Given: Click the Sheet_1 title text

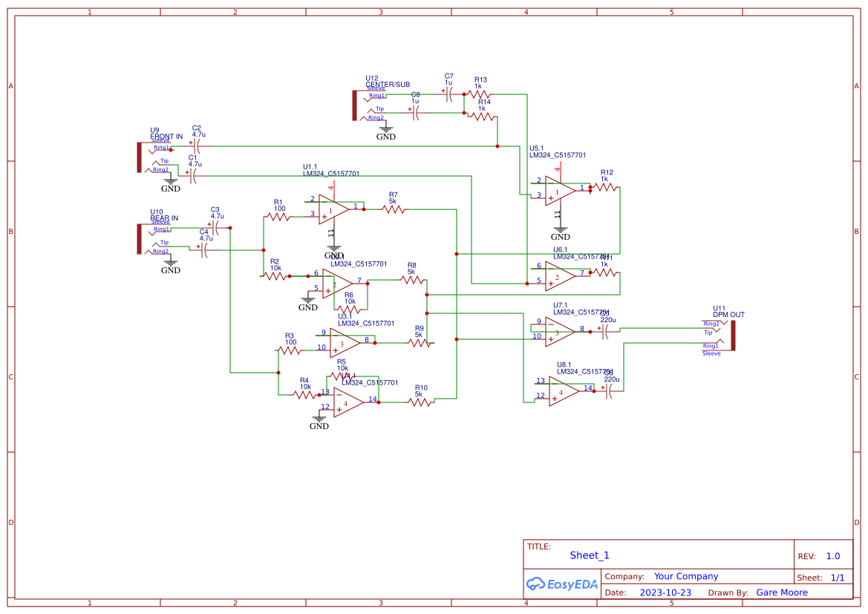Looking at the screenshot, I should tap(589, 555).
